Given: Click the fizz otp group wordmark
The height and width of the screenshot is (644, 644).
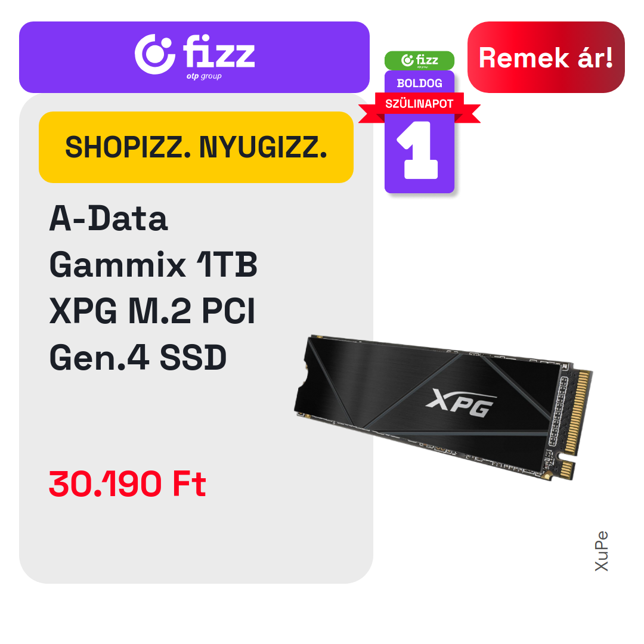Looking at the screenshot, I should pyautogui.click(x=219, y=56).
